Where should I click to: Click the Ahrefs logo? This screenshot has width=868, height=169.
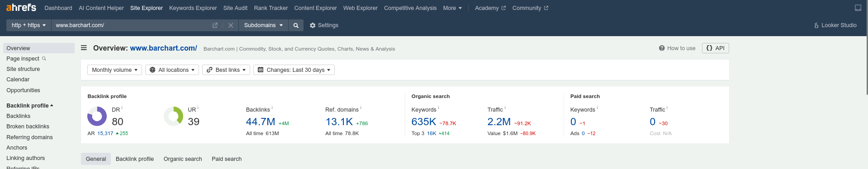pyautogui.click(x=21, y=8)
